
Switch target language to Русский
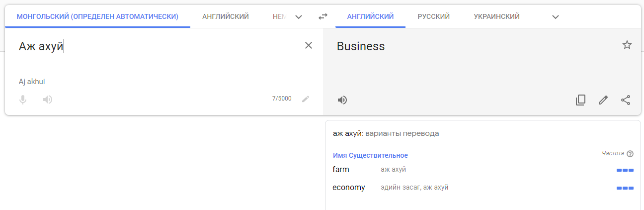tap(434, 16)
